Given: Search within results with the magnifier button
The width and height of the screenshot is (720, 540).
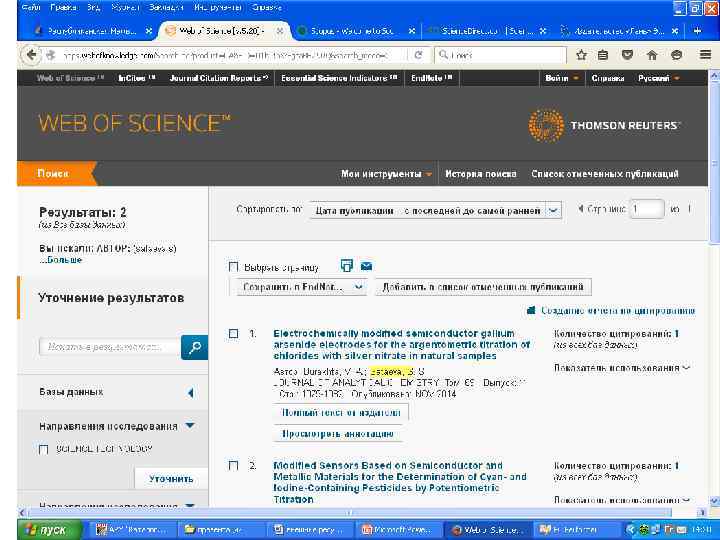Looking at the screenshot, I should (x=194, y=347).
